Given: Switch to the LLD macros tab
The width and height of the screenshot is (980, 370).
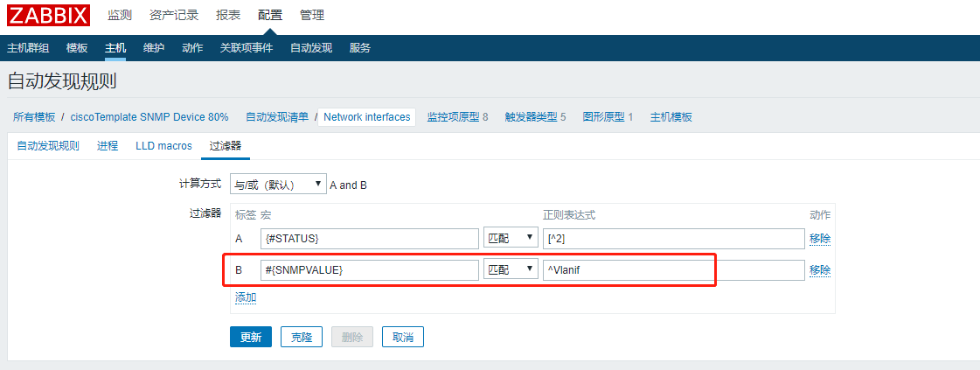Looking at the screenshot, I should (163, 145).
